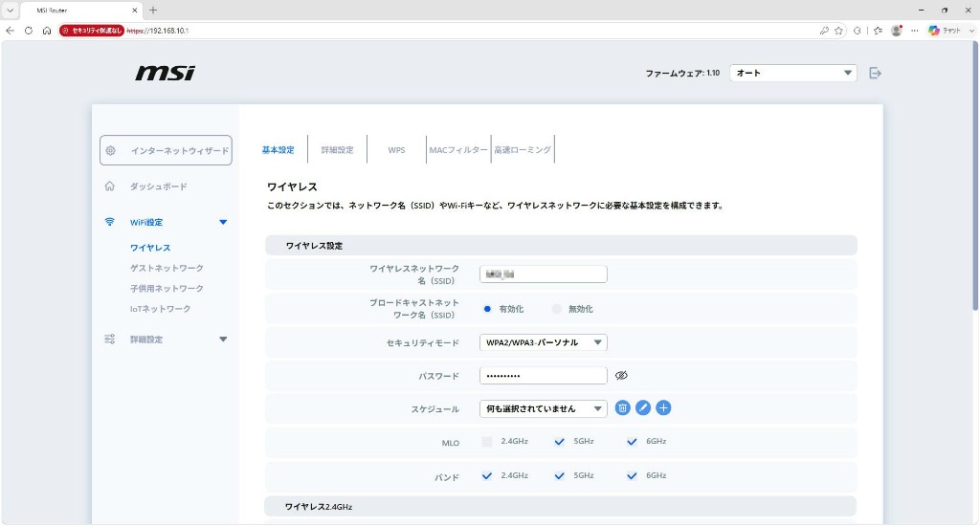Click the WiFi settings signal icon
Image resolution: width=980 pixels, height=526 pixels.
pyautogui.click(x=110, y=222)
